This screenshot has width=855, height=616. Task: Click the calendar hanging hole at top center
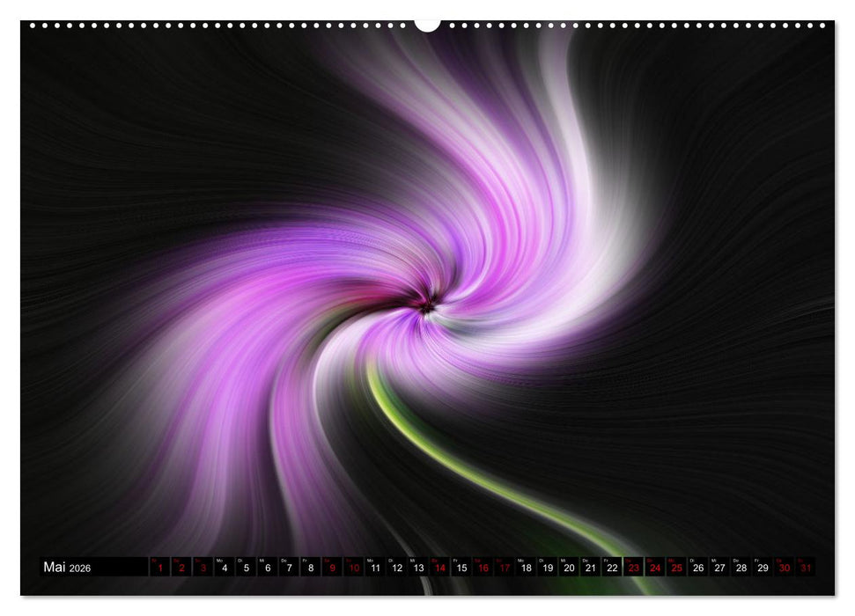427,24
